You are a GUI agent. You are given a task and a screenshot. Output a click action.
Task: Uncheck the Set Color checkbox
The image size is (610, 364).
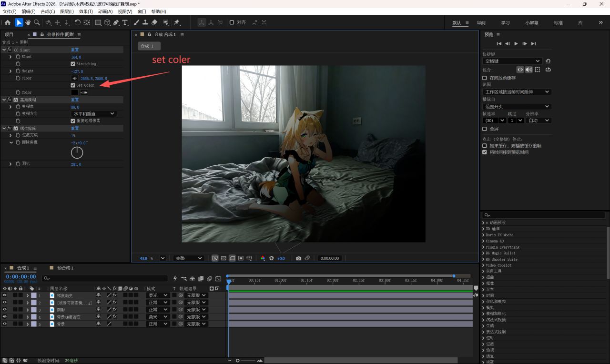73,85
